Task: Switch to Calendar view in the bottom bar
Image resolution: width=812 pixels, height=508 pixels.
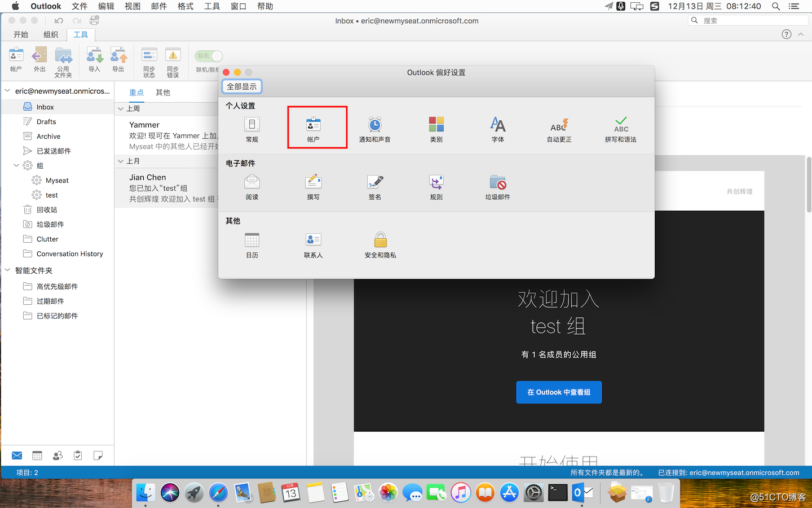Action: (37, 456)
